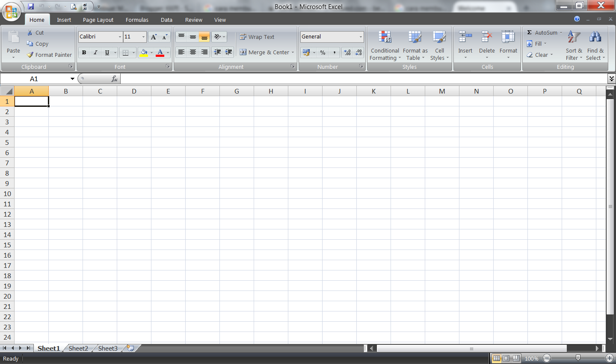This screenshot has width=616, height=364.
Task: Click the Paste clipboard icon
Action: 13,38
